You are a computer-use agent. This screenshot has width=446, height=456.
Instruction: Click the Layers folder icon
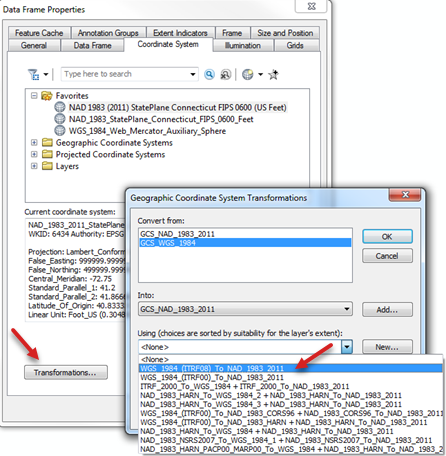point(47,166)
